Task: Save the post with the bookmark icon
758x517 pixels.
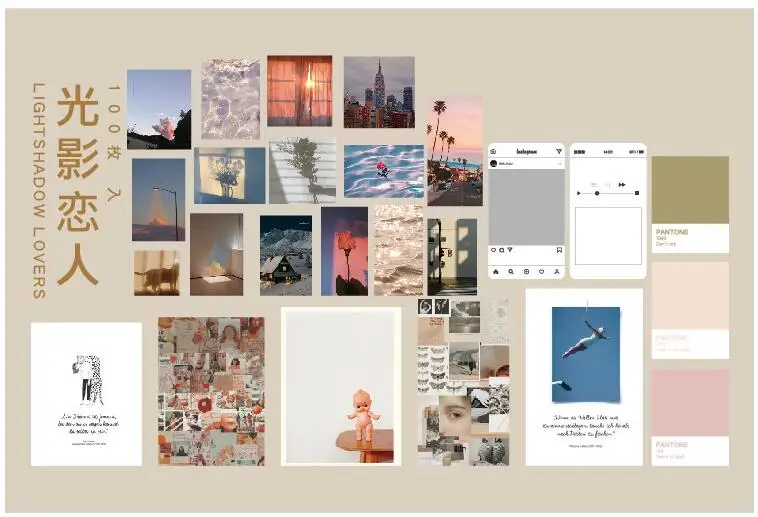Action: (559, 250)
